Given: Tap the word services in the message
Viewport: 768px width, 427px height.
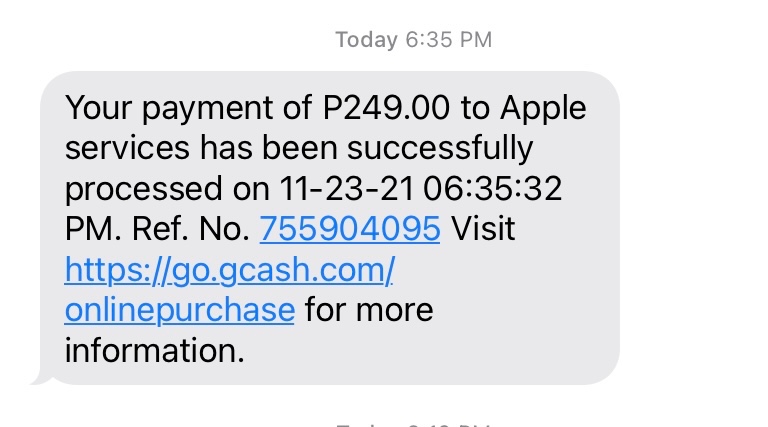Looking at the screenshot, I should (127, 148).
